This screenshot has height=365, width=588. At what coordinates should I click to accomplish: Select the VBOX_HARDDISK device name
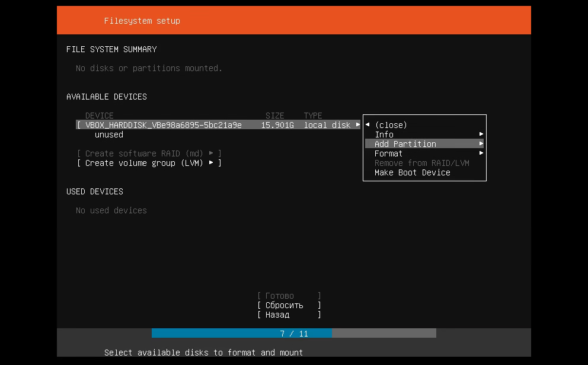[x=163, y=125]
